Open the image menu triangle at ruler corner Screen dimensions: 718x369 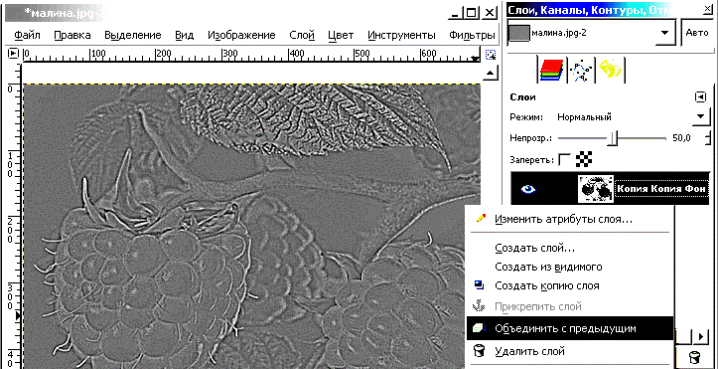pos(13,54)
